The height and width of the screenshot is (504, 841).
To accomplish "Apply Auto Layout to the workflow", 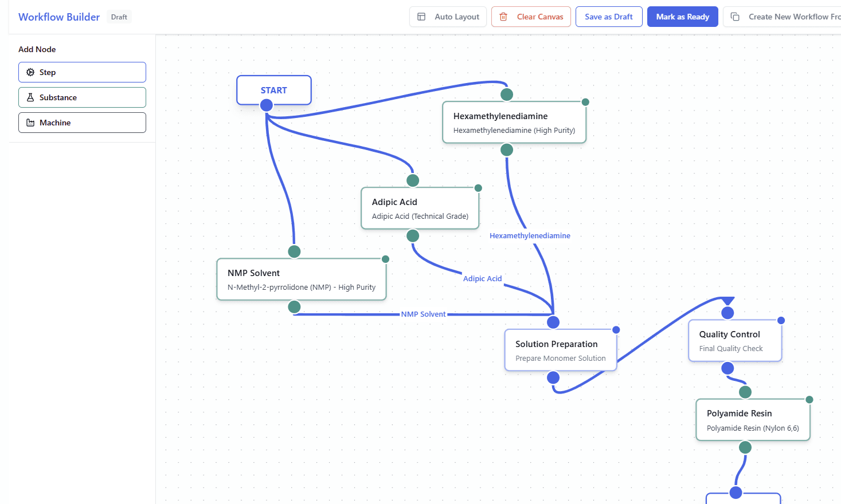I will pyautogui.click(x=448, y=17).
